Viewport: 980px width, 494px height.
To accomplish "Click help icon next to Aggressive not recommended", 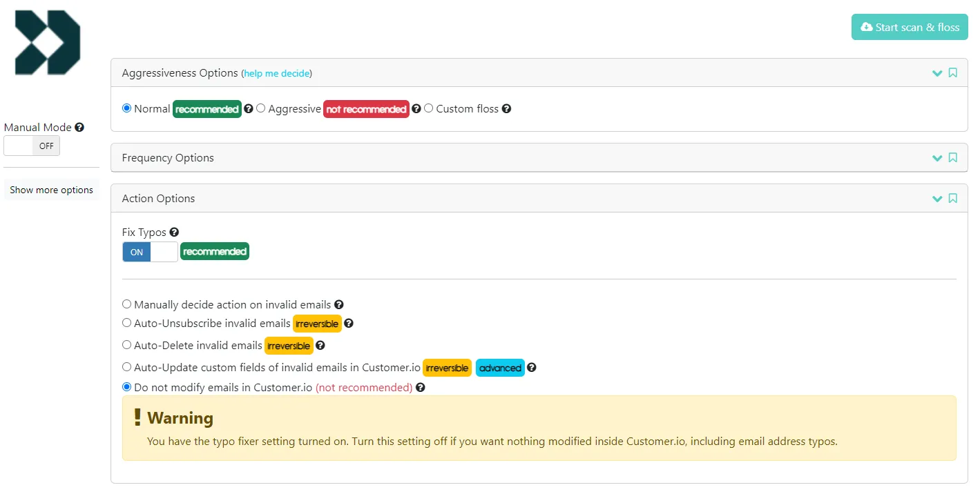I will (416, 109).
